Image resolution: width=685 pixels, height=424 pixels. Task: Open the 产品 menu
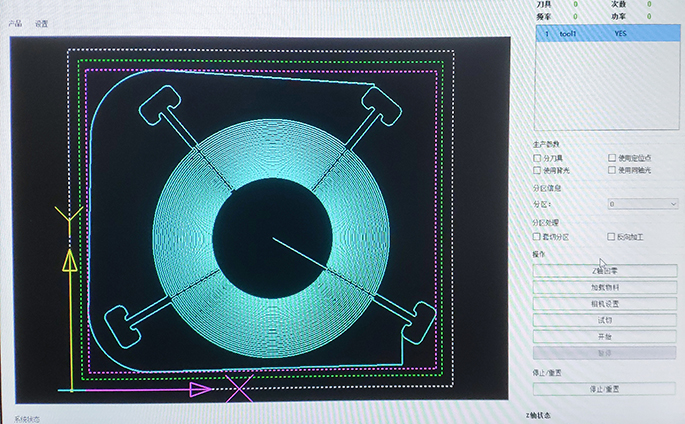[x=16, y=23]
